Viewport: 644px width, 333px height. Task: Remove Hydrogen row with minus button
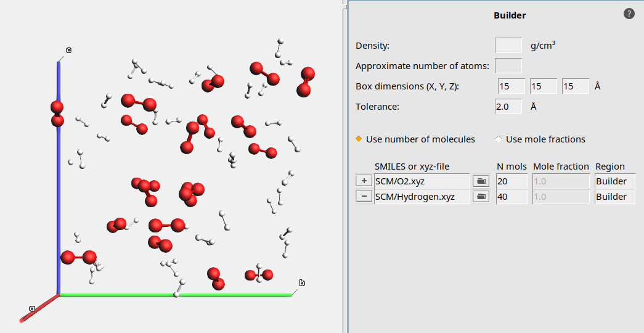click(364, 197)
